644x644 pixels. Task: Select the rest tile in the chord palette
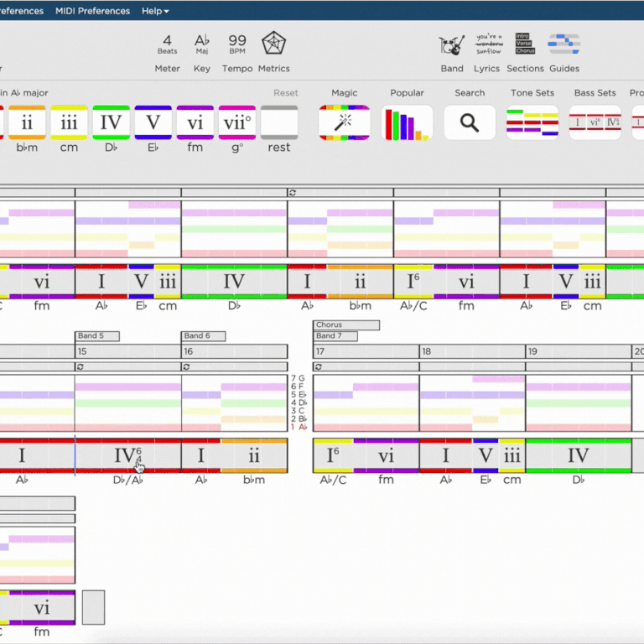(x=279, y=122)
